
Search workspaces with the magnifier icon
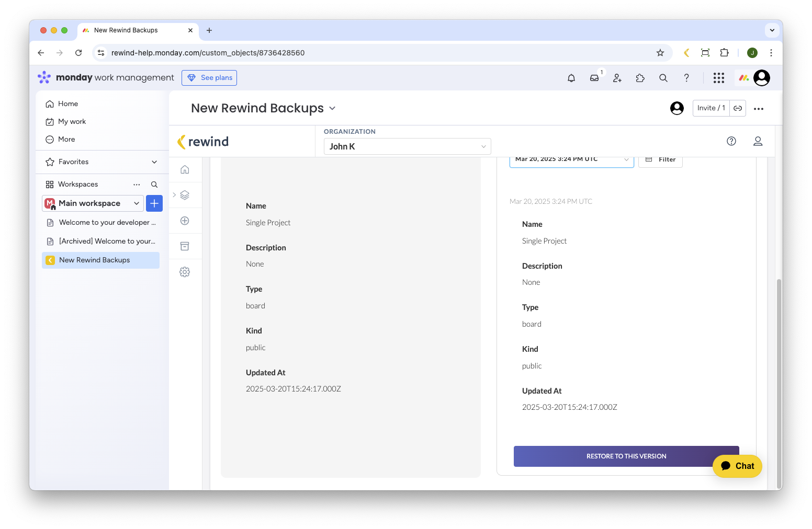pyautogui.click(x=154, y=185)
